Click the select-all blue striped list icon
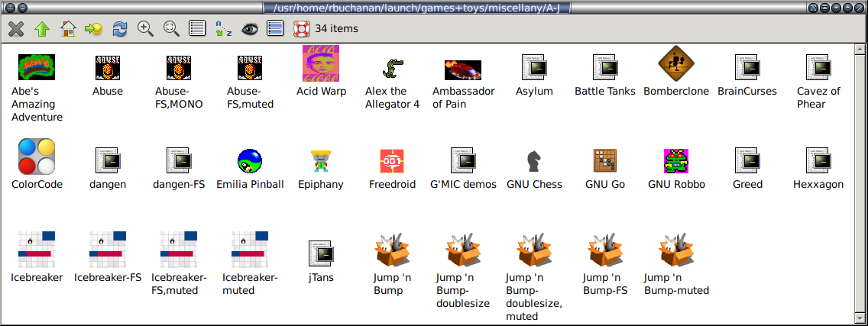 pos(275,29)
